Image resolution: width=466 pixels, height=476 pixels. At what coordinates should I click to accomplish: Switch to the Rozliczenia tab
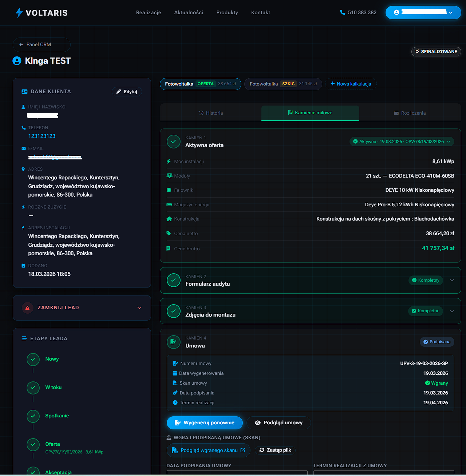(410, 113)
